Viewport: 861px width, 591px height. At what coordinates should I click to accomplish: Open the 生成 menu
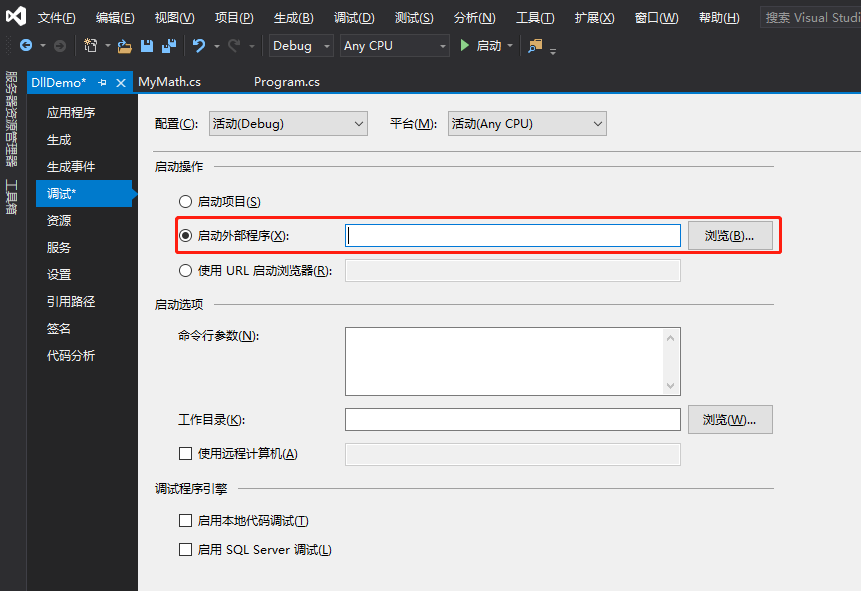tap(294, 18)
